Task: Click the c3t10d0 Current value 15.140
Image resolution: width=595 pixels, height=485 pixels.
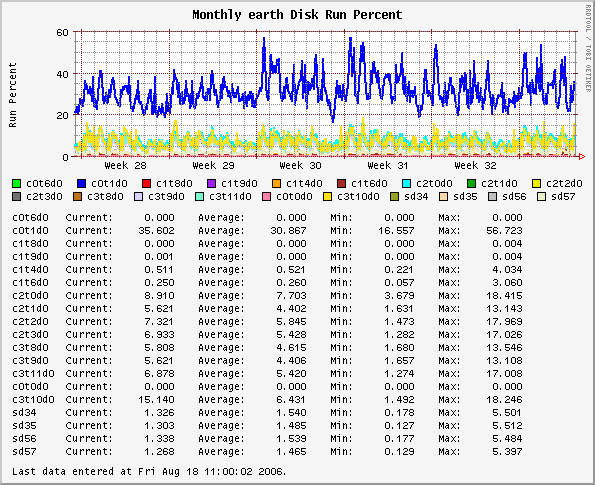Action: click(x=156, y=400)
